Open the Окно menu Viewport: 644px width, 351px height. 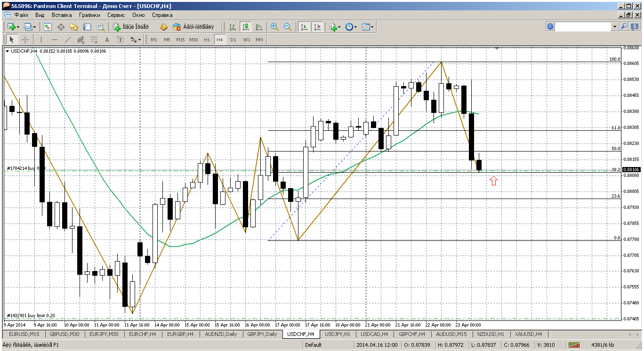139,15
